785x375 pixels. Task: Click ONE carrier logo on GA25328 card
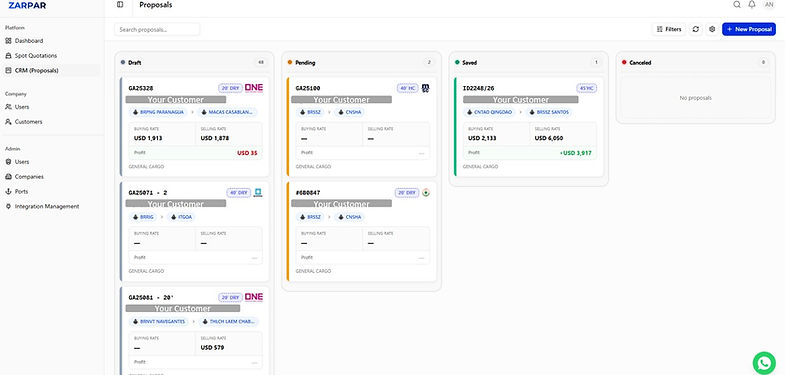(x=254, y=88)
